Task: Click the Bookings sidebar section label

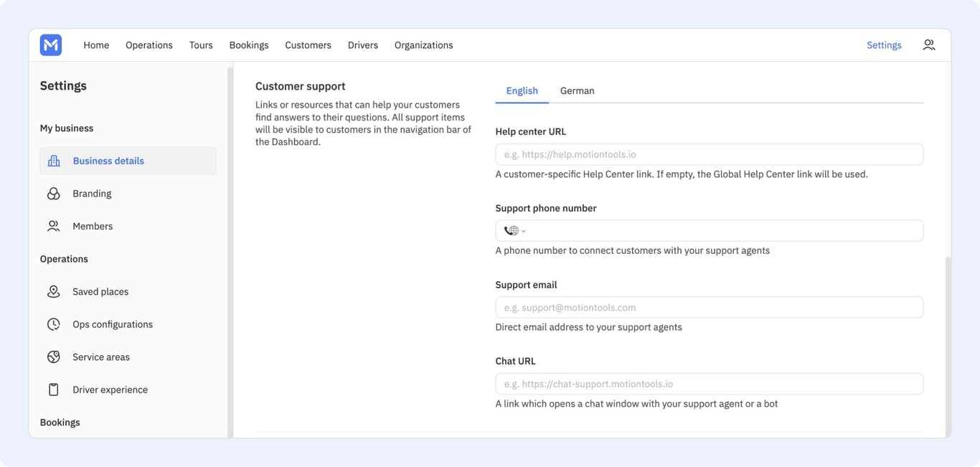Action: pyautogui.click(x=60, y=423)
